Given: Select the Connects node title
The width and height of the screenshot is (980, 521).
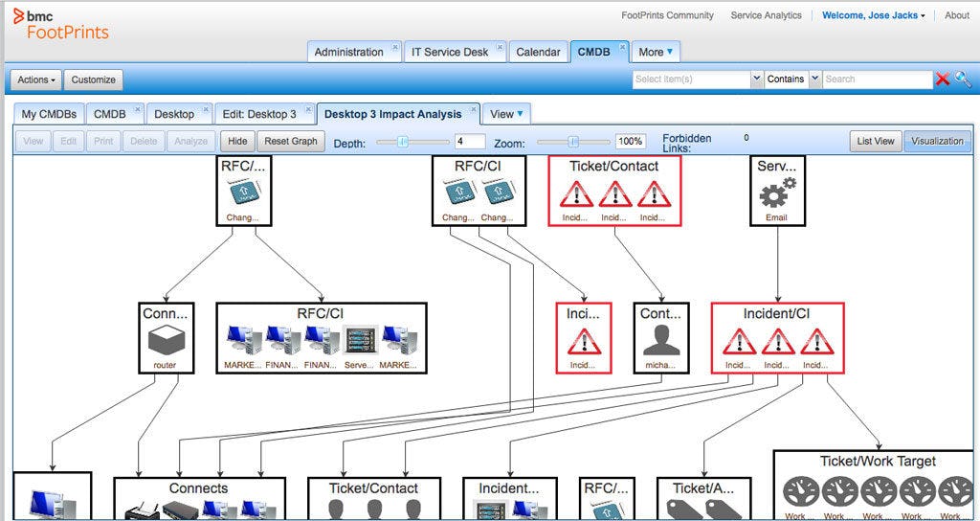Looking at the screenshot, I should tap(198, 488).
